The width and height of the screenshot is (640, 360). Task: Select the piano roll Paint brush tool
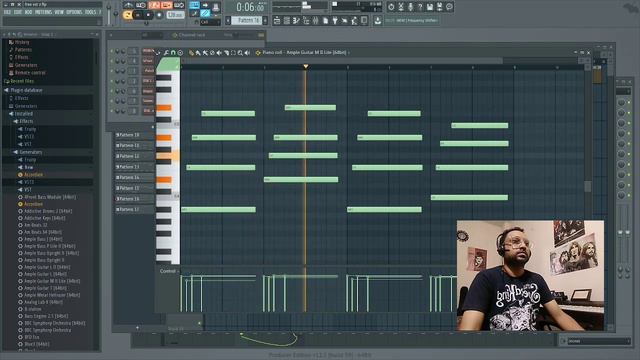pos(198,53)
